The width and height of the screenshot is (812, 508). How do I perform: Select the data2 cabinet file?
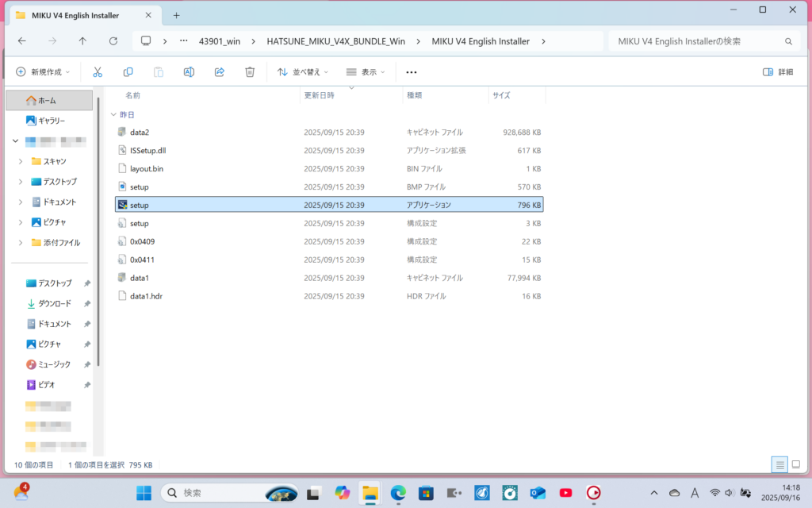pos(140,133)
